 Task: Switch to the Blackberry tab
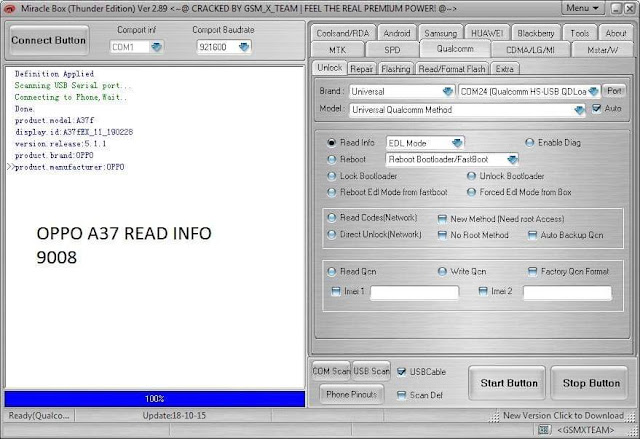(x=536, y=33)
